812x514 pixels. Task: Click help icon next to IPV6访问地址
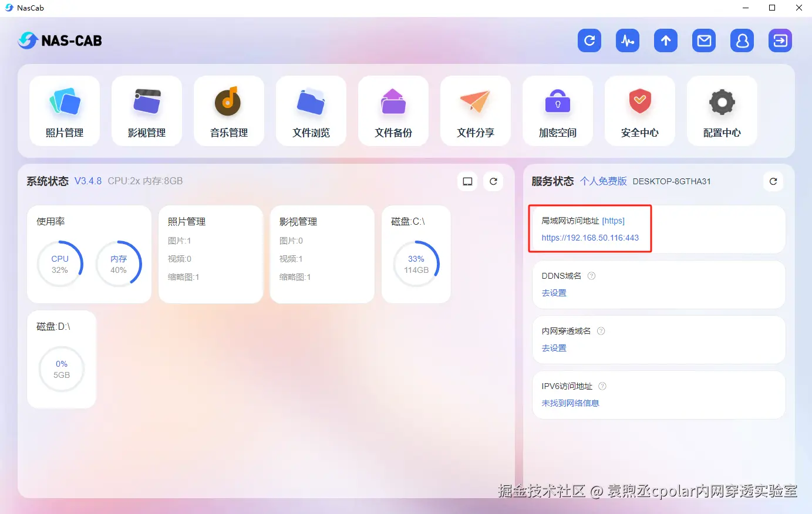pos(602,386)
